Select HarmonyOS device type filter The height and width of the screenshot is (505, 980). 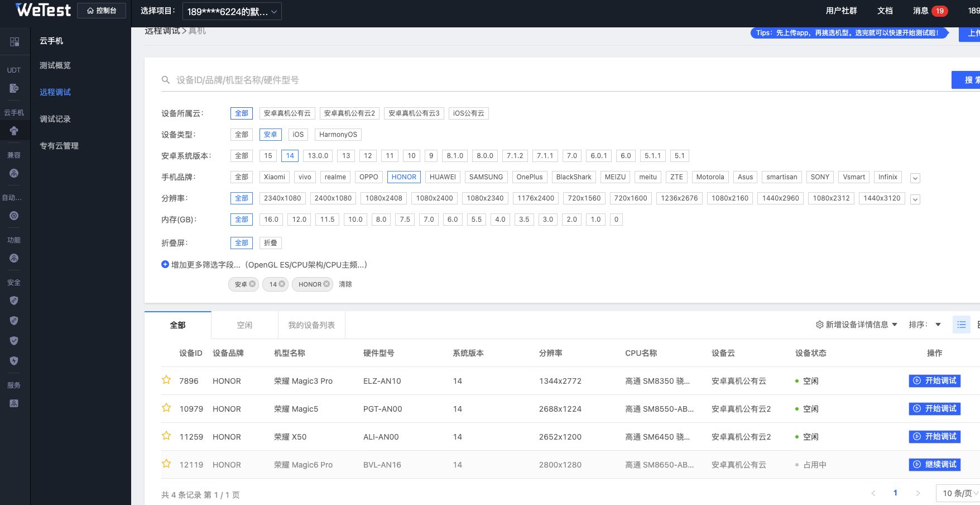pos(338,135)
